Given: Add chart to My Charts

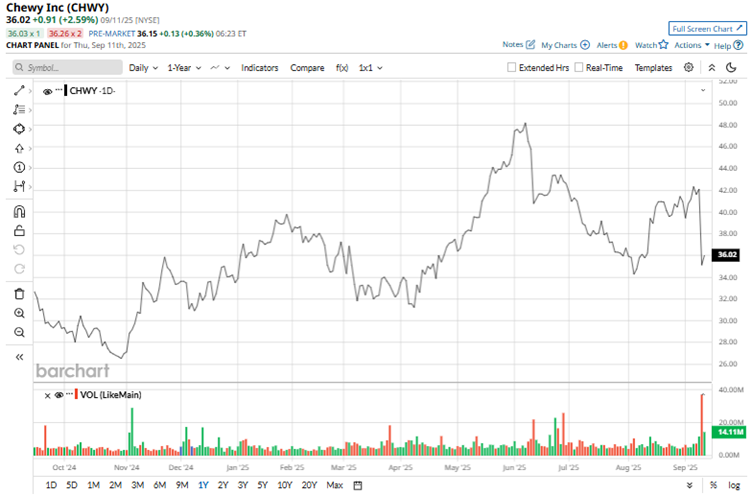Looking at the screenshot, I should (x=565, y=45).
